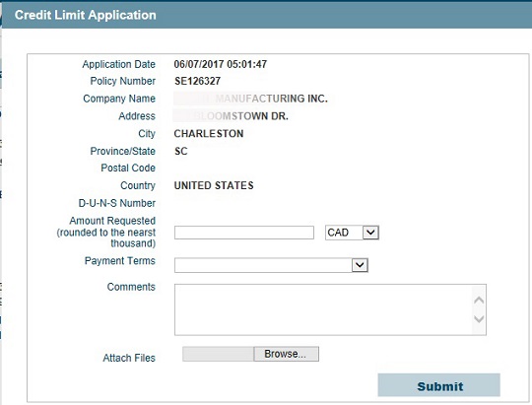Expand the Payment Terms dropdown
Screen dimensions: 532x405
tap(271, 265)
